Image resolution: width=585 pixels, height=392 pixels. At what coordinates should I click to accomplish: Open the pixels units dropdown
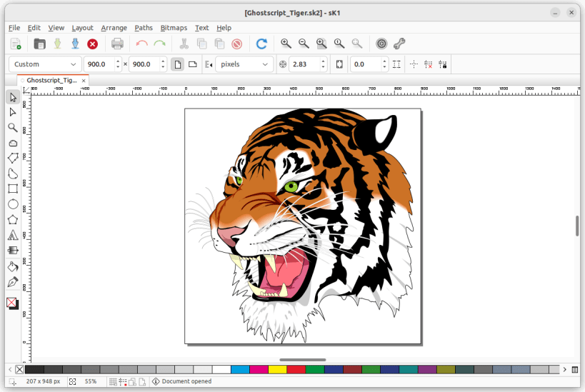tap(245, 64)
